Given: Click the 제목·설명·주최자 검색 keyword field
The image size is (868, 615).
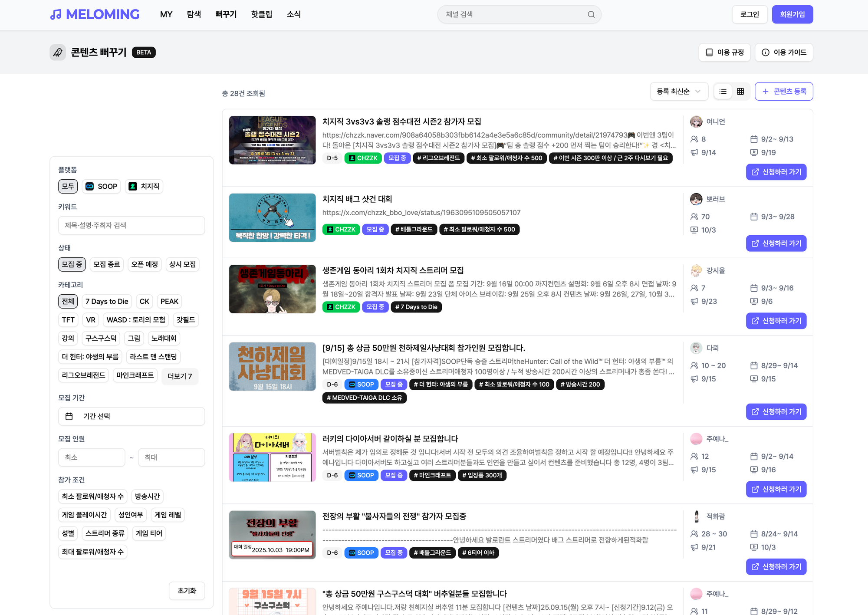Looking at the screenshot, I should click(132, 225).
